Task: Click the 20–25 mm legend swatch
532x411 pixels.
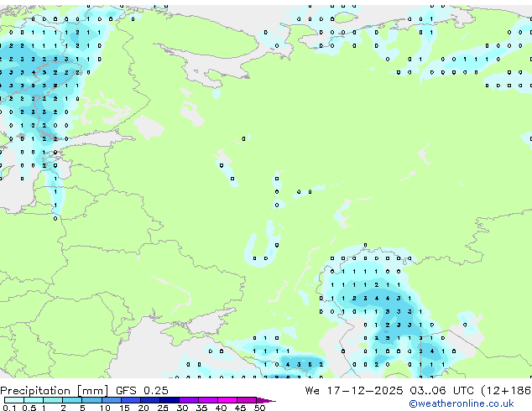Action: [x=150, y=400]
